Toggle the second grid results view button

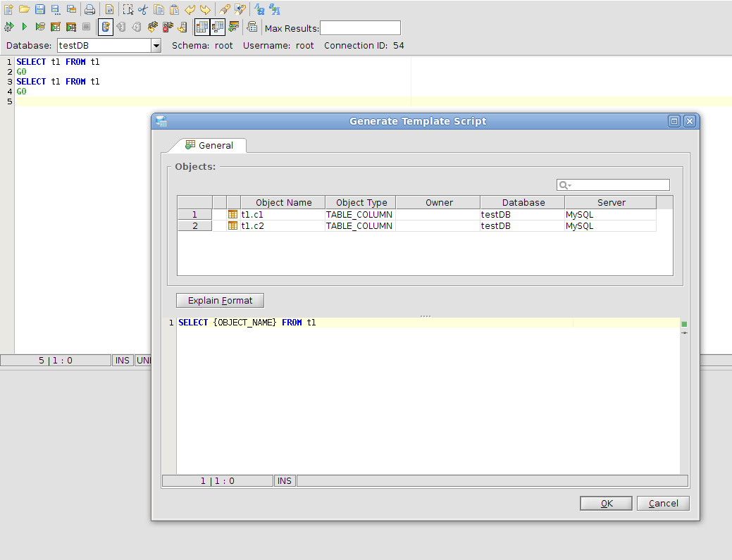click(218, 27)
